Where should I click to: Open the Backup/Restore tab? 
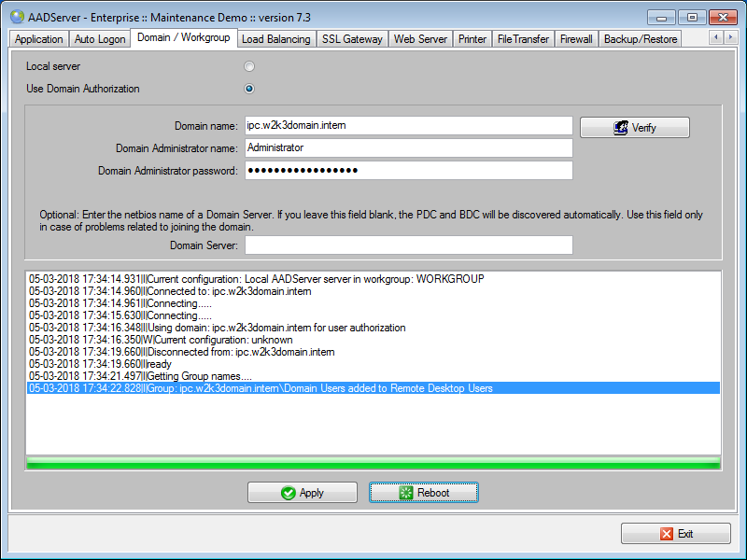(640, 39)
